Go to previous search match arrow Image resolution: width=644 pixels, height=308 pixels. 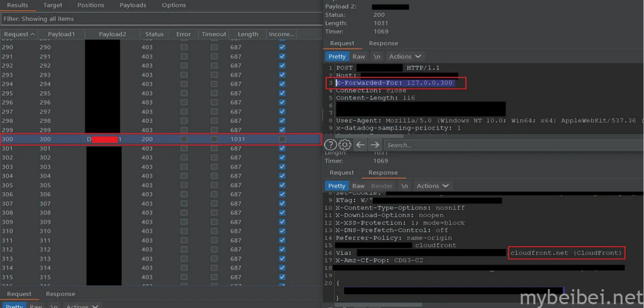pyautogui.click(x=360, y=145)
